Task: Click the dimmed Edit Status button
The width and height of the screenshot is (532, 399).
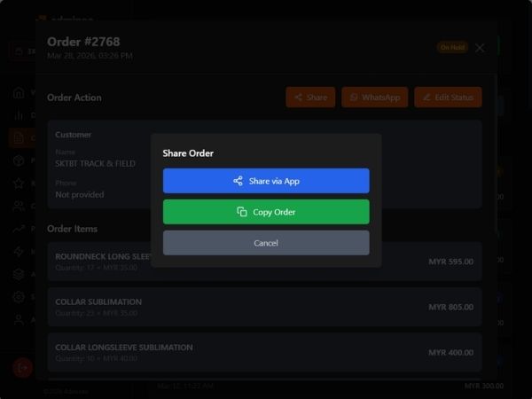Action: 448,98
